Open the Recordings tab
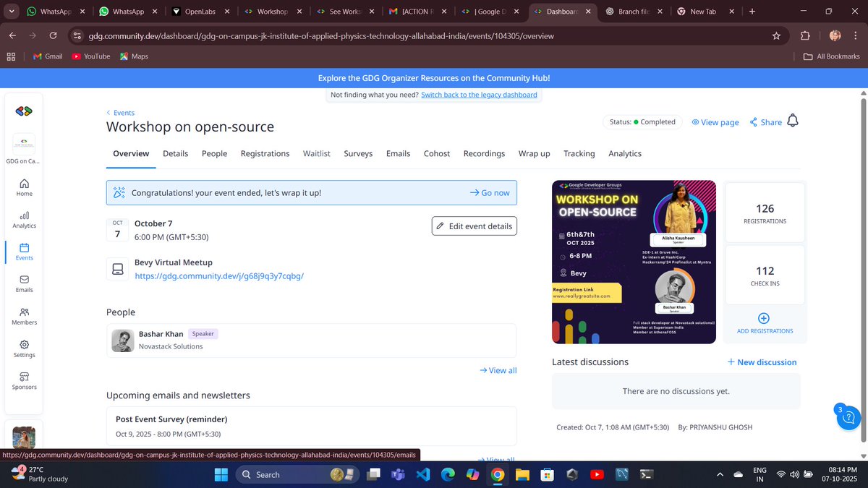The width and height of the screenshot is (868, 488). (x=484, y=153)
